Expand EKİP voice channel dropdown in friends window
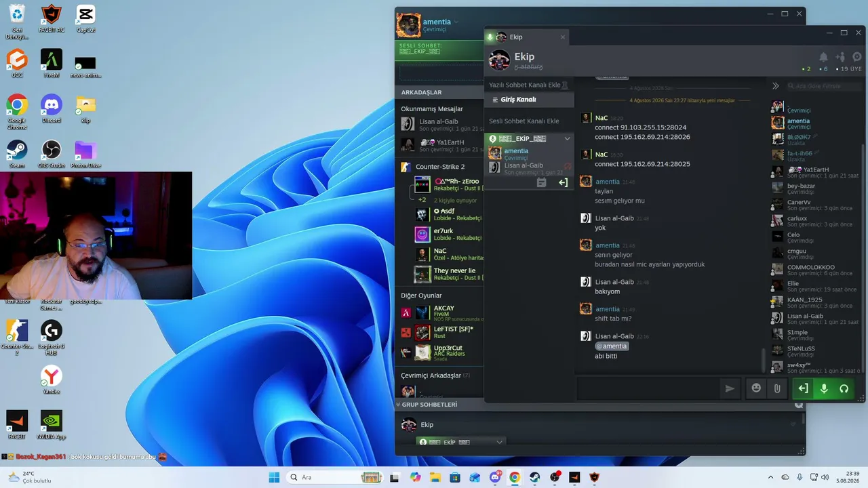868x488 pixels. tap(500, 442)
